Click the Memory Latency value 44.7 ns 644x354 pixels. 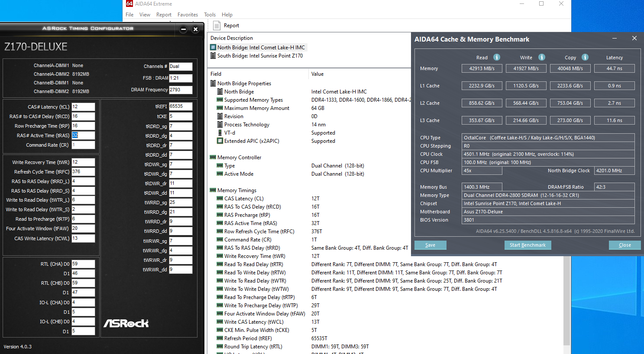(x=615, y=68)
